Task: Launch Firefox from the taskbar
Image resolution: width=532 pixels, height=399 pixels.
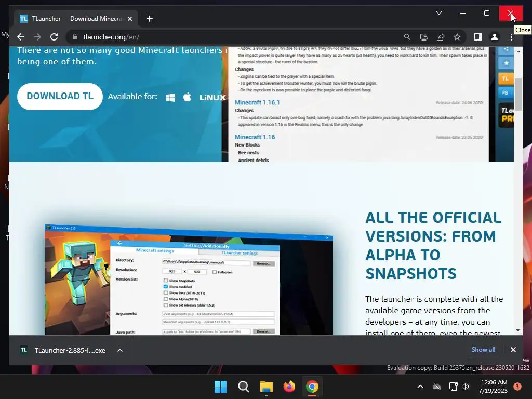Action: [289, 387]
